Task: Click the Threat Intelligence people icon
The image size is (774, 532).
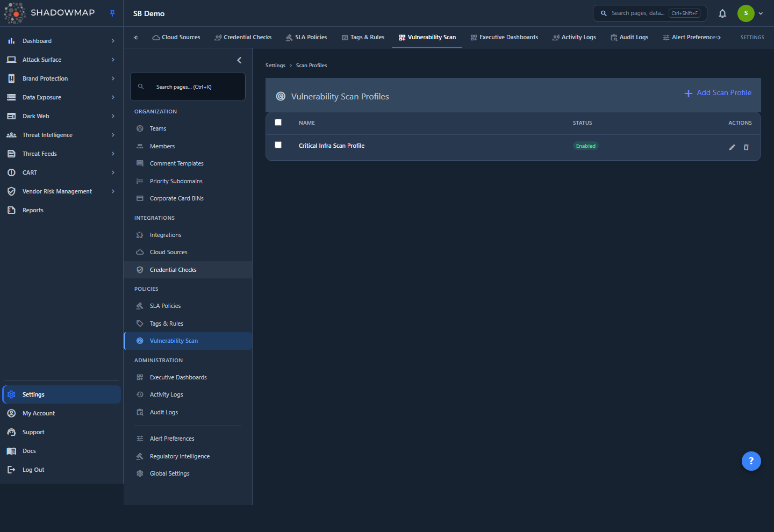Action: pyautogui.click(x=11, y=135)
